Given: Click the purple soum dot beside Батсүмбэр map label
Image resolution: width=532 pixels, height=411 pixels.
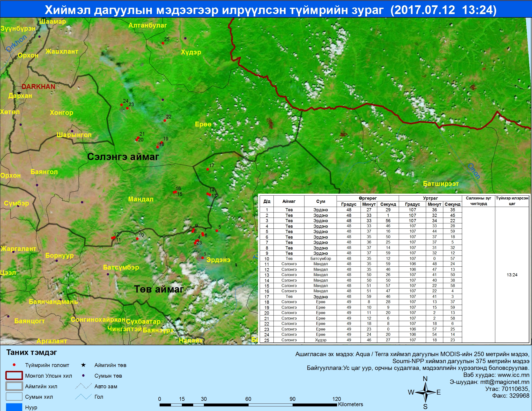Looking at the screenshot, I should pos(108,274).
